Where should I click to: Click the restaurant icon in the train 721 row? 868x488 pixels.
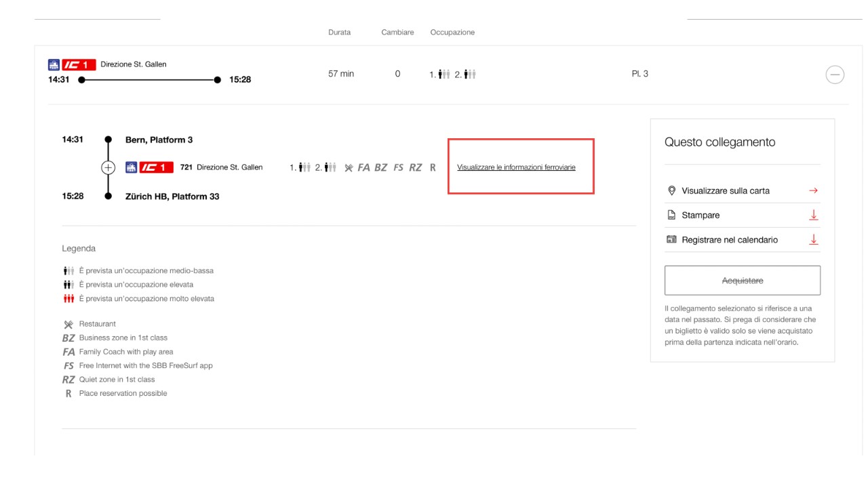click(349, 167)
